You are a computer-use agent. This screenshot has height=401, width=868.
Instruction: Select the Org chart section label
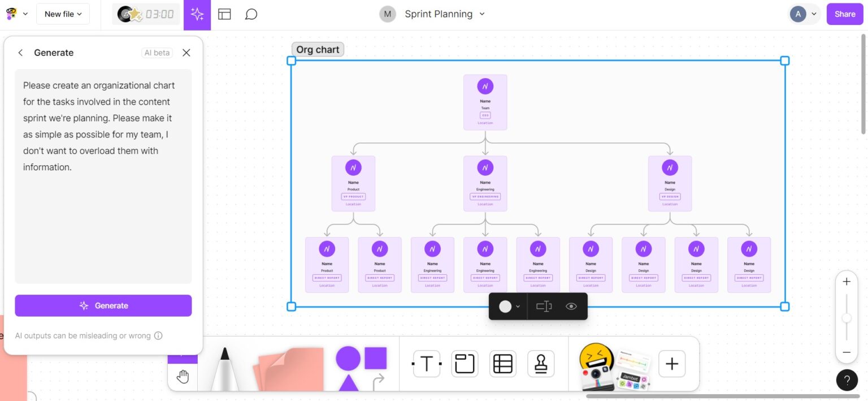coord(318,49)
